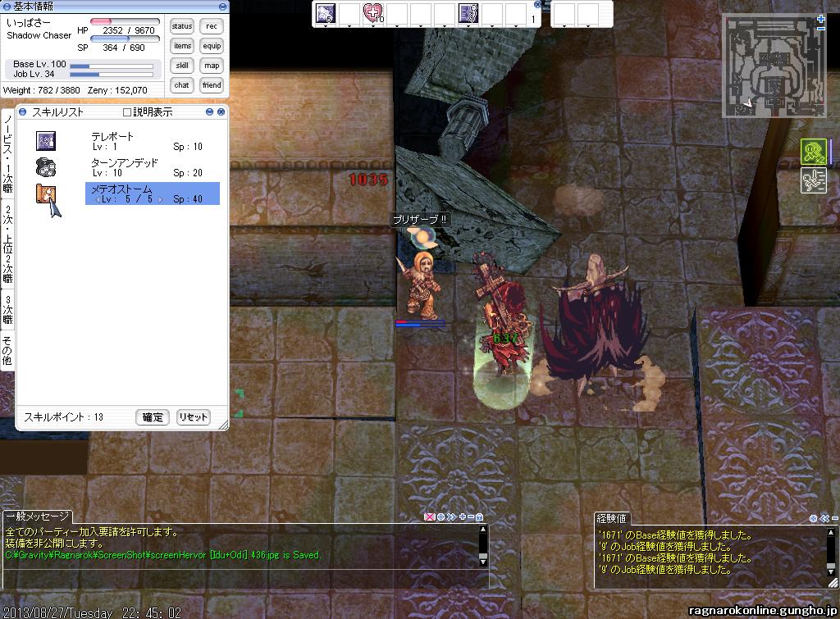Minimize the スキルリスト skill list window

[209, 112]
